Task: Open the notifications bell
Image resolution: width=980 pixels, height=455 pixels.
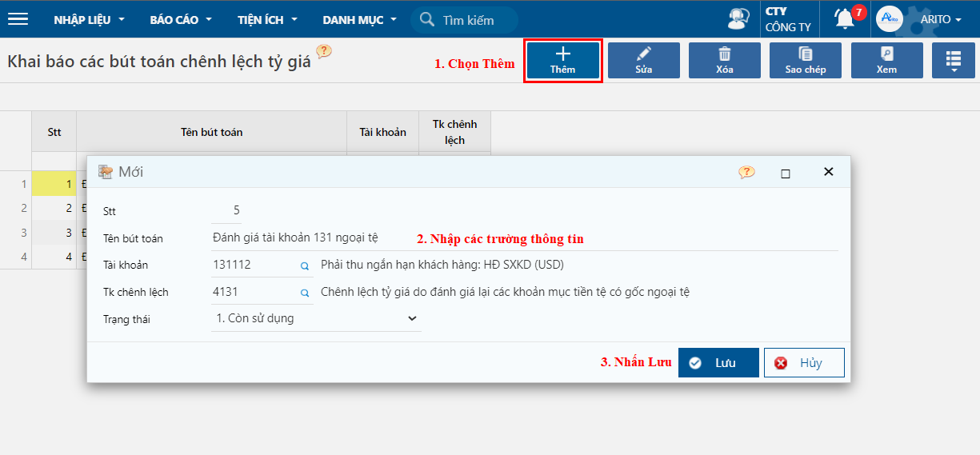Action: pyautogui.click(x=845, y=18)
